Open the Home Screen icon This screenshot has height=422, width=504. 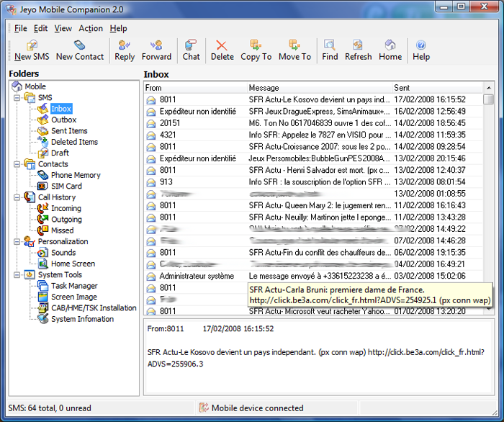pyautogui.click(x=42, y=264)
